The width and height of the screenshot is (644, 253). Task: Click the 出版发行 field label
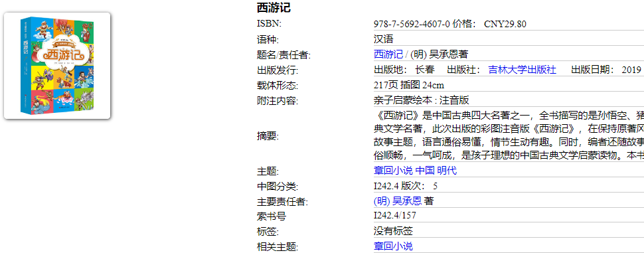(x=278, y=70)
